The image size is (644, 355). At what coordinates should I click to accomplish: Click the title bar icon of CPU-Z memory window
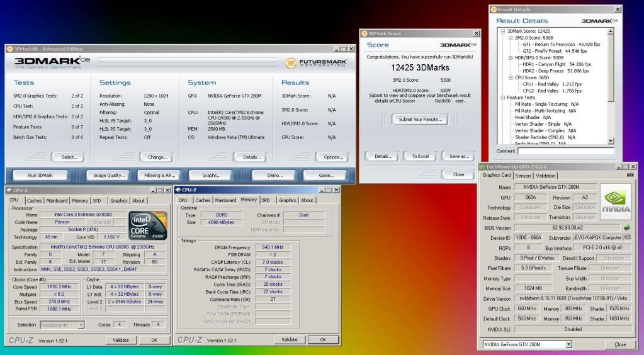(x=178, y=190)
